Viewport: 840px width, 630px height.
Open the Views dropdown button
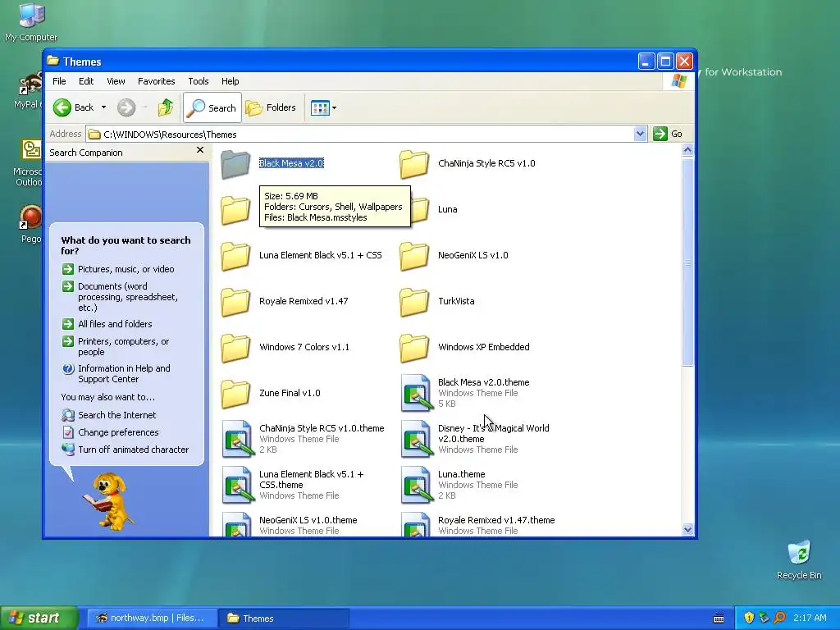click(323, 107)
